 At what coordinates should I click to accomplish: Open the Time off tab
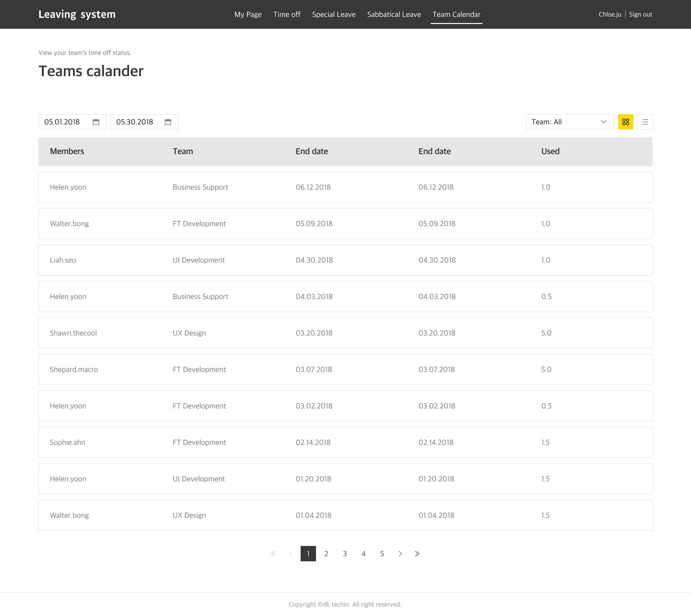click(287, 15)
